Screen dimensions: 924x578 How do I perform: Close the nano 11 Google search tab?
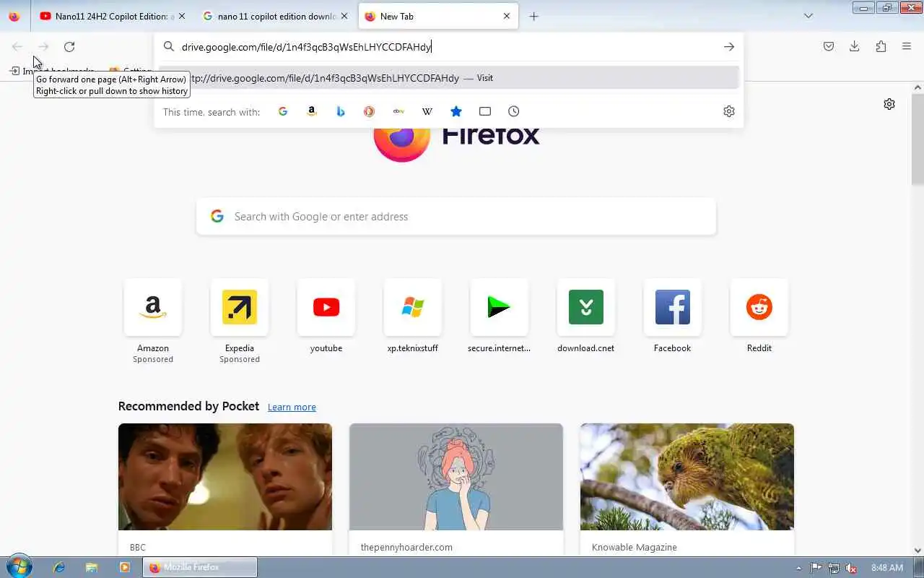pos(344,17)
